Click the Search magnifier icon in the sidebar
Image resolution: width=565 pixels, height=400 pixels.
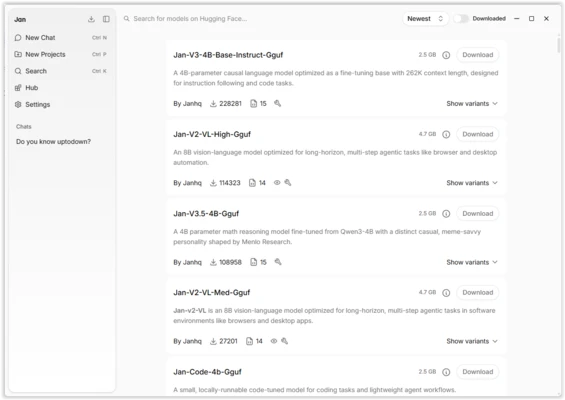pos(18,71)
